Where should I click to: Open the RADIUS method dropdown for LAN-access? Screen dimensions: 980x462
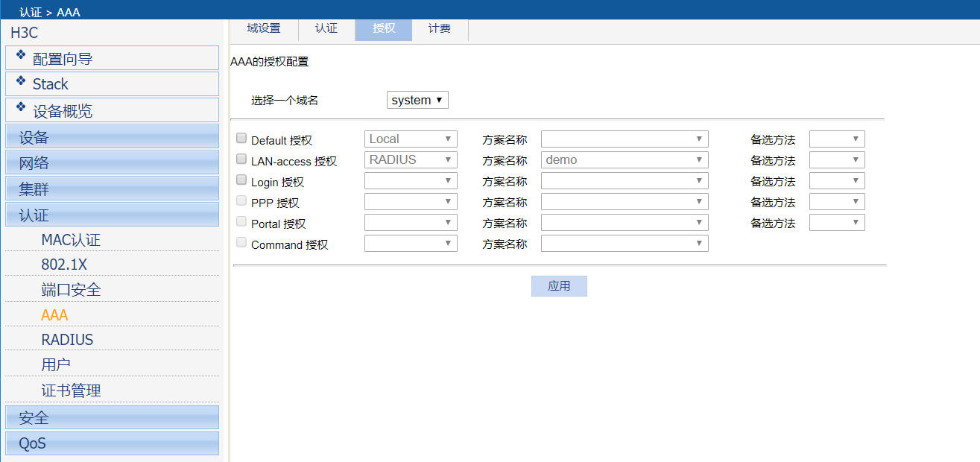(411, 160)
